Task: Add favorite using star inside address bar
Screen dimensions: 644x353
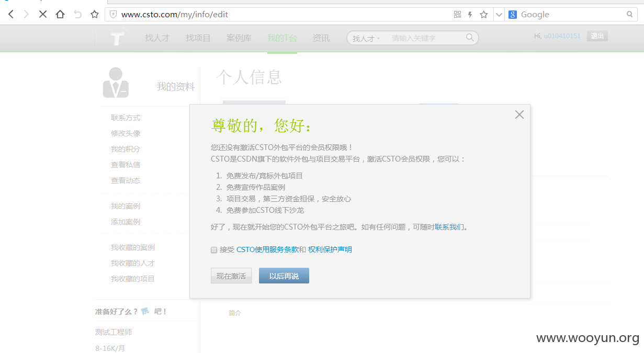Action: (x=484, y=15)
